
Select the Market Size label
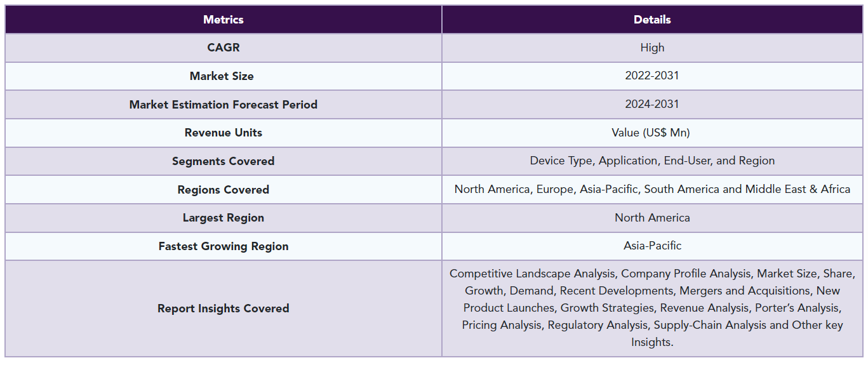222,76
